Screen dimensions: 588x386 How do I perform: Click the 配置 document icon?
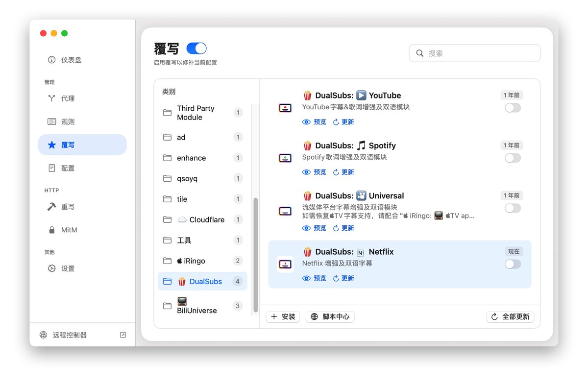tap(51, 168)
